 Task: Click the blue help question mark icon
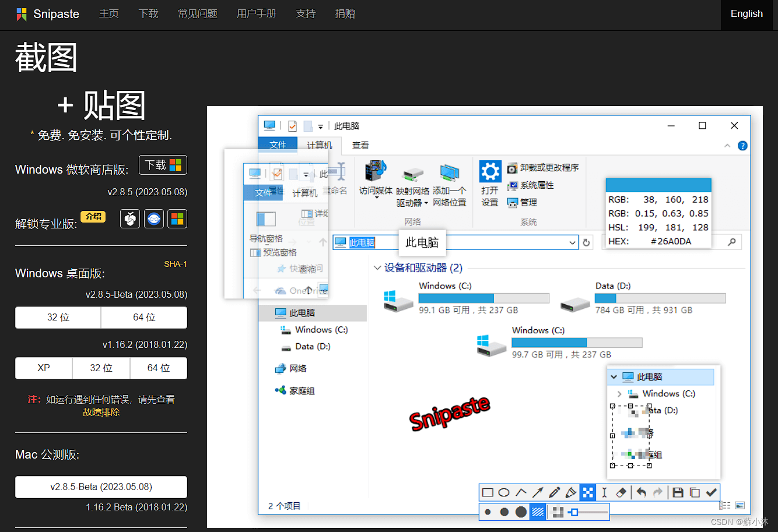coord(742,146)
